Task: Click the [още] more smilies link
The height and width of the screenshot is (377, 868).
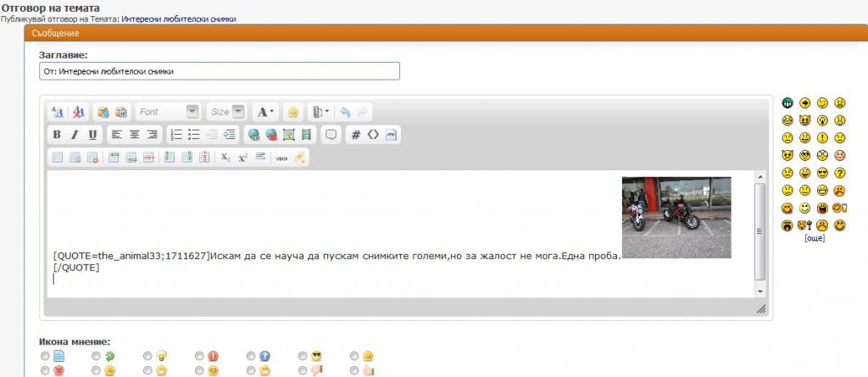Action: (x=814, y=238)
